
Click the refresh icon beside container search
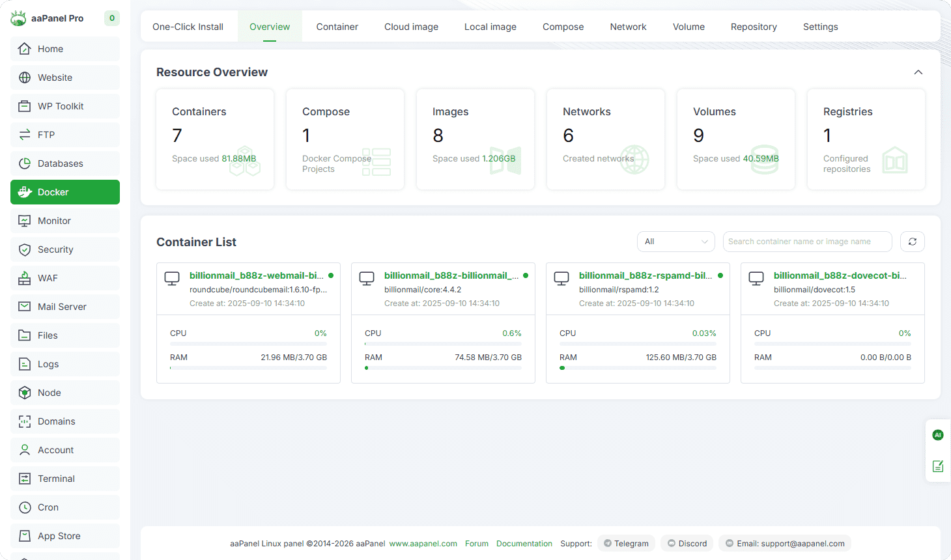(912, 242)
